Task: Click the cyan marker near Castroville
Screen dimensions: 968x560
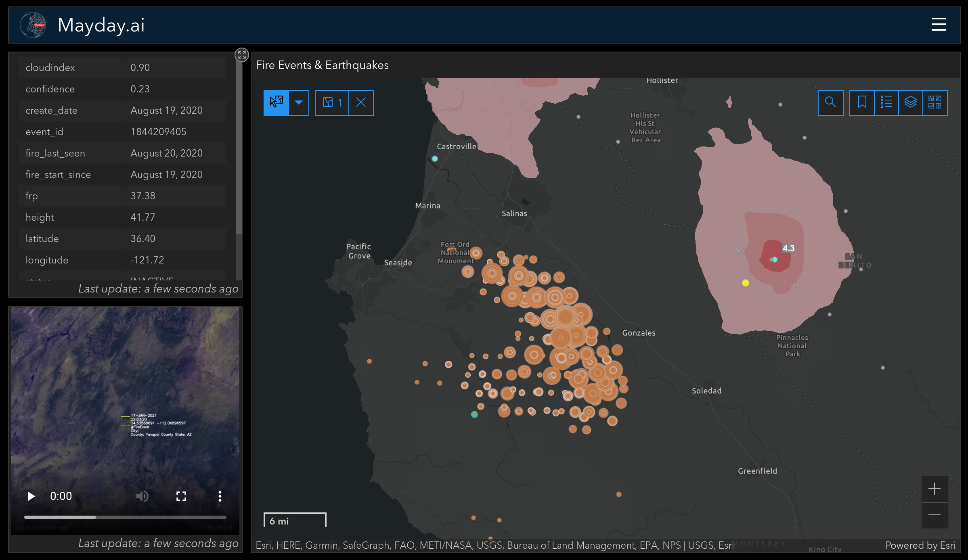Action: (434, 159)
